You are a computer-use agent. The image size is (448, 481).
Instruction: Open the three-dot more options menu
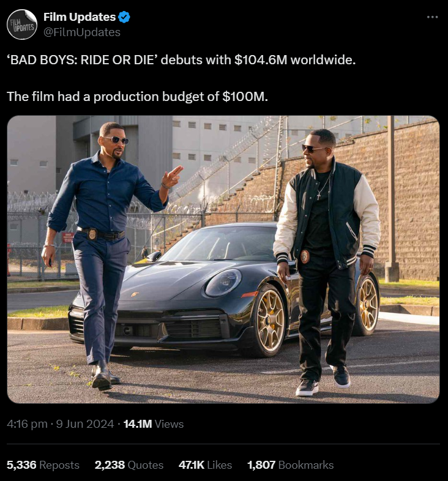tap(432, 17)
